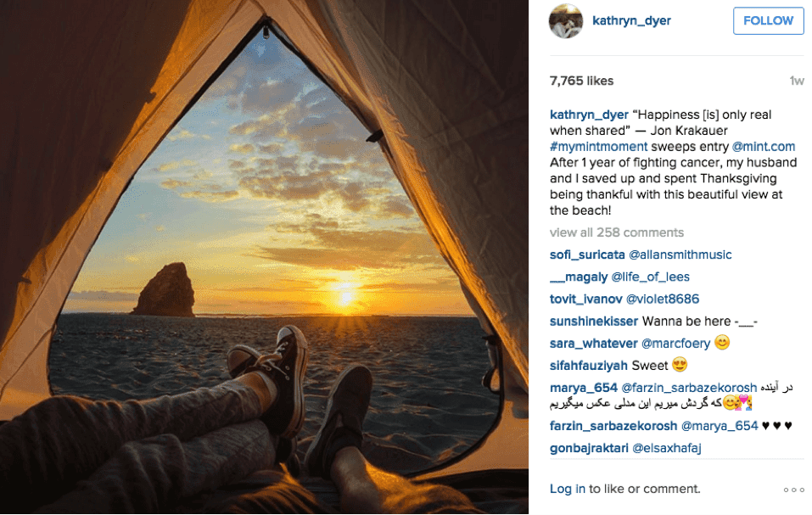Visit the @life_of_lees mention
Screen dimensions: 812x515
click(x=651, y=277)
